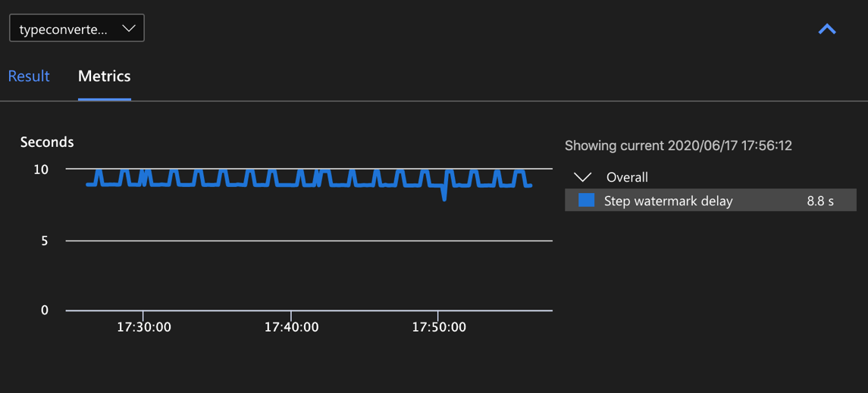Click the 8.8 s metric value
This screenshot has width=868, height=393.
[820, 201]
